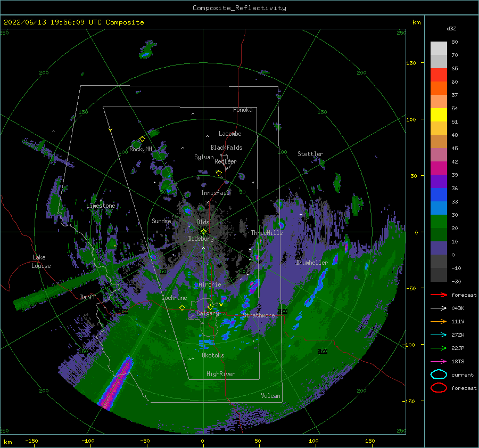Click the white asterisk marker near Limestone
Viewport: 479px width, 448px height.
click(101, 201)
